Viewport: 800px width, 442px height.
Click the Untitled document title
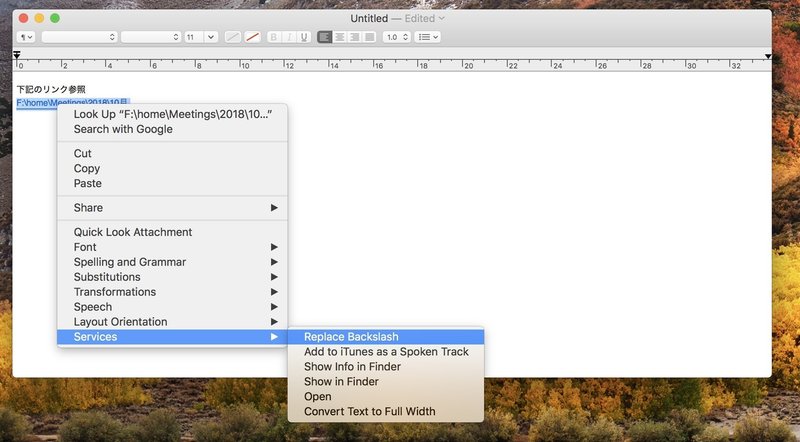point(369,18)
